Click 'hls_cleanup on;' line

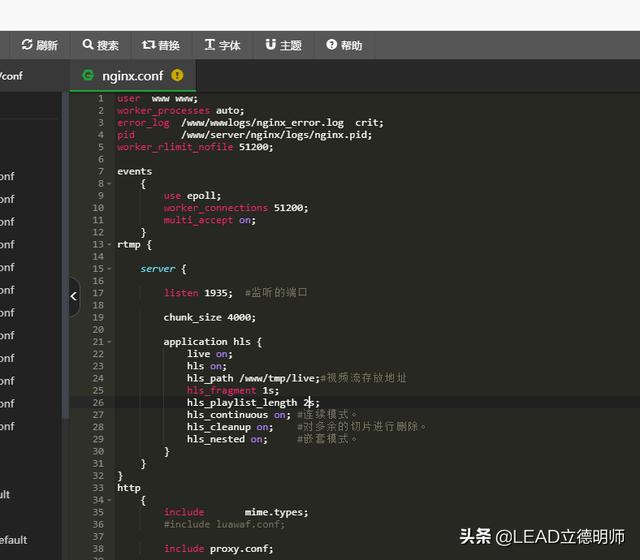coord(230,427)
